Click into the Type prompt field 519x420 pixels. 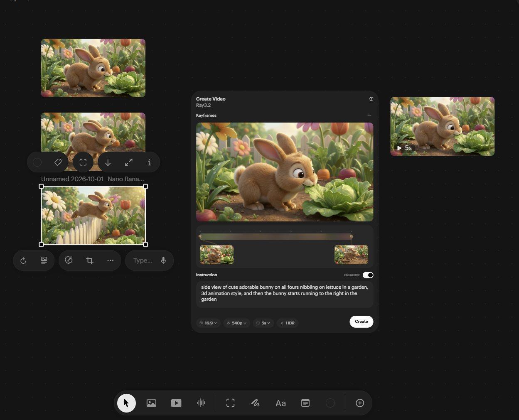143,260
